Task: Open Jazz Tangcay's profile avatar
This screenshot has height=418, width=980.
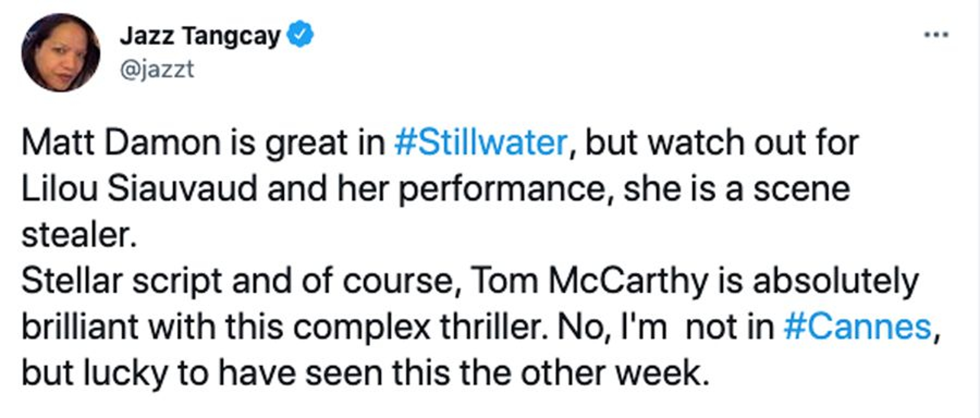Action: click(61, 53)
